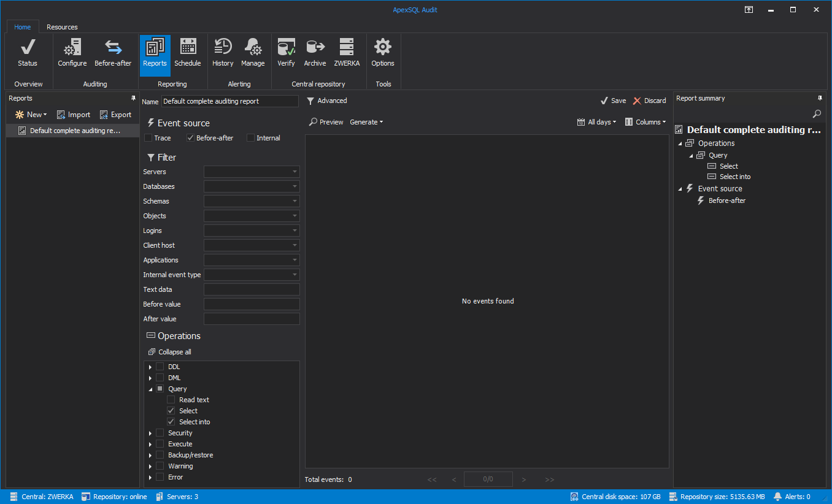
Task: Uncheck the Select into operation checkbox
Action: click(x=171, y=422)
